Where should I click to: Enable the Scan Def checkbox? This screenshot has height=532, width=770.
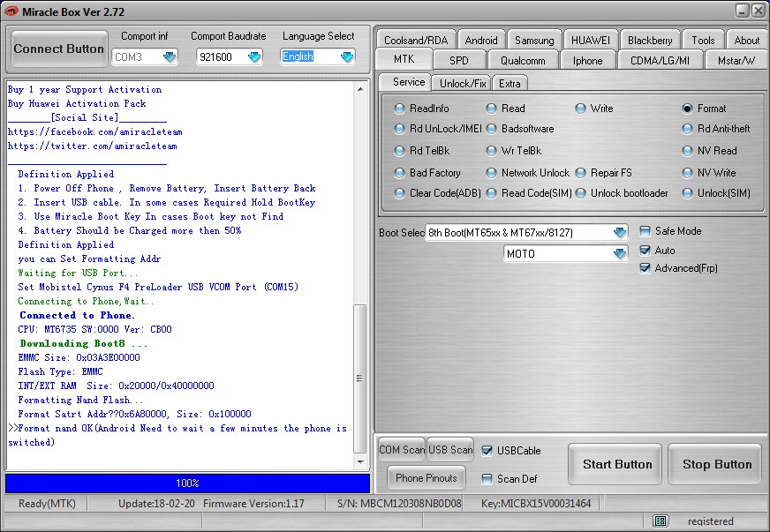pos(487,479)
